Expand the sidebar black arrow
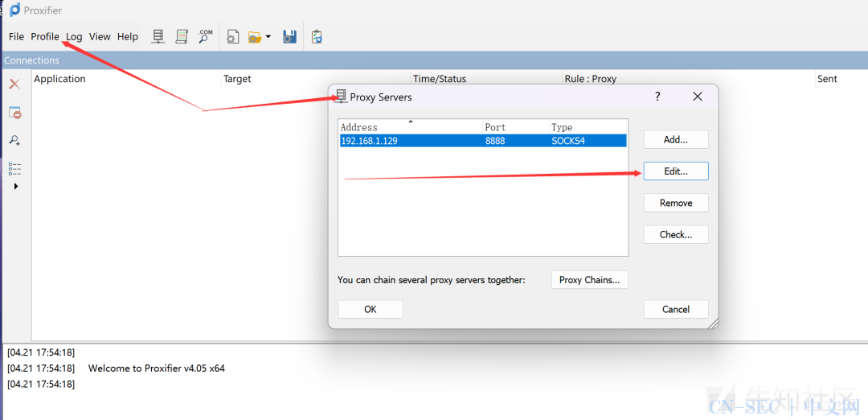Screen dimensions: 868x420 15,186
